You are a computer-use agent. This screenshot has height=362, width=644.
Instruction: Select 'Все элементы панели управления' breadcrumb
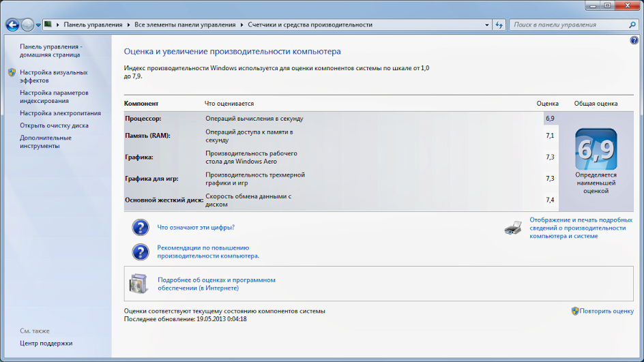[185, 25]
